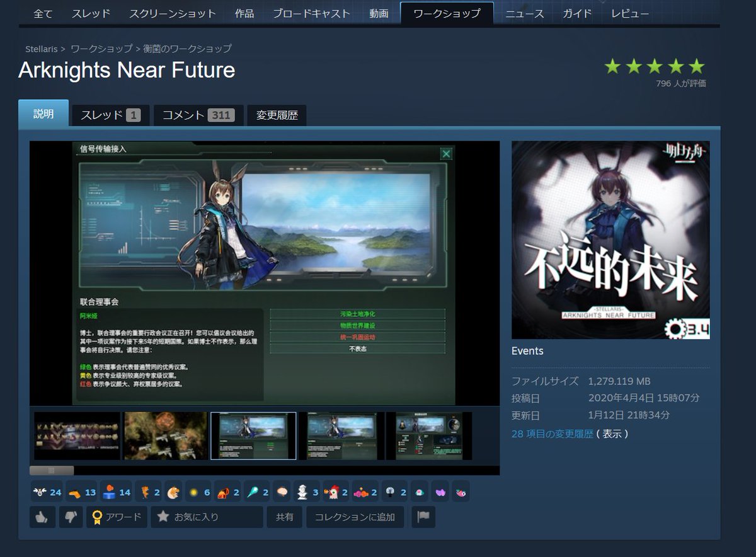The height and width of the screenshot is (557, 756).
Task: Select the ワークショップ tab
Action: (x=447, y=13)
